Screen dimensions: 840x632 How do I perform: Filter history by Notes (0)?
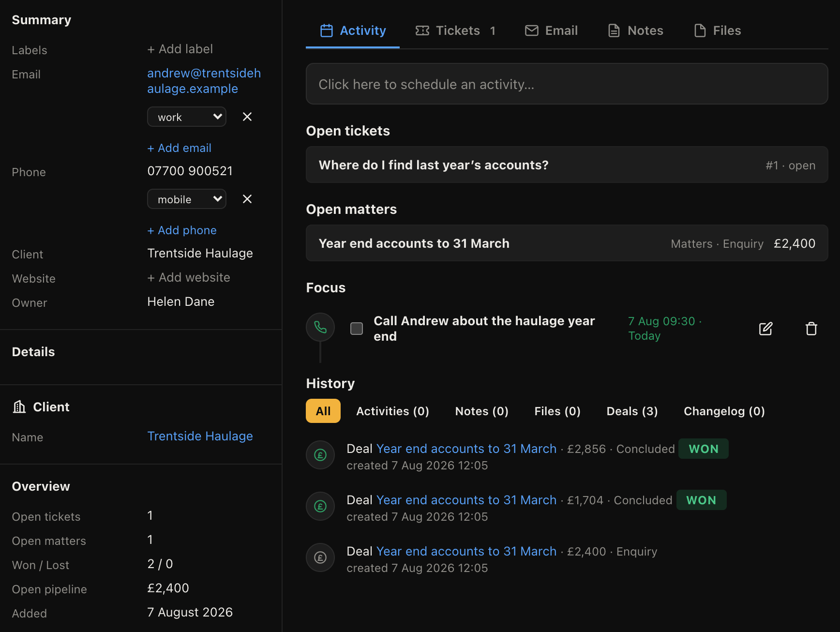pyautogui.click(x=481, y=411)
